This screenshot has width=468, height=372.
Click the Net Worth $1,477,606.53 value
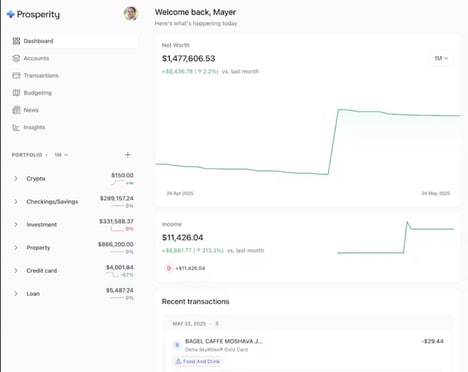pos(188,58)
